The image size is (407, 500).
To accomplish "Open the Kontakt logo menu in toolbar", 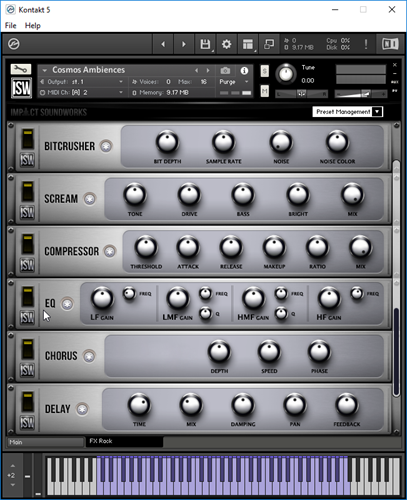I will [x=14, y=44].
